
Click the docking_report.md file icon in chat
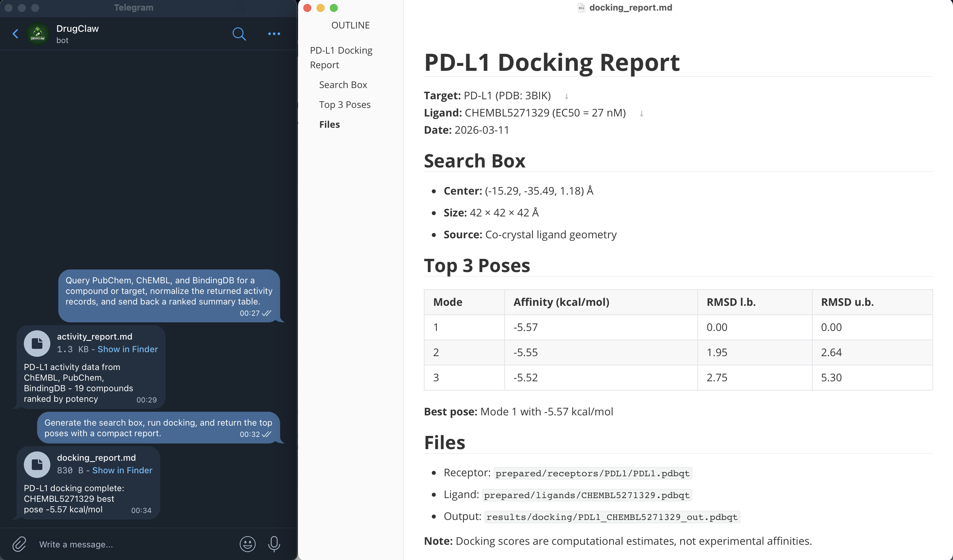[x=37, y=464]
